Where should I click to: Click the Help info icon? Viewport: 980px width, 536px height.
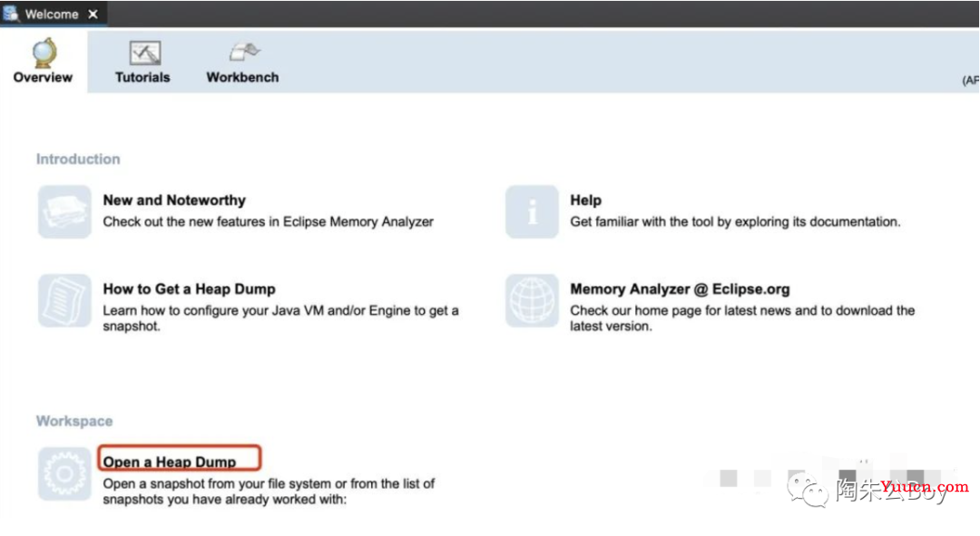[532, 212]
